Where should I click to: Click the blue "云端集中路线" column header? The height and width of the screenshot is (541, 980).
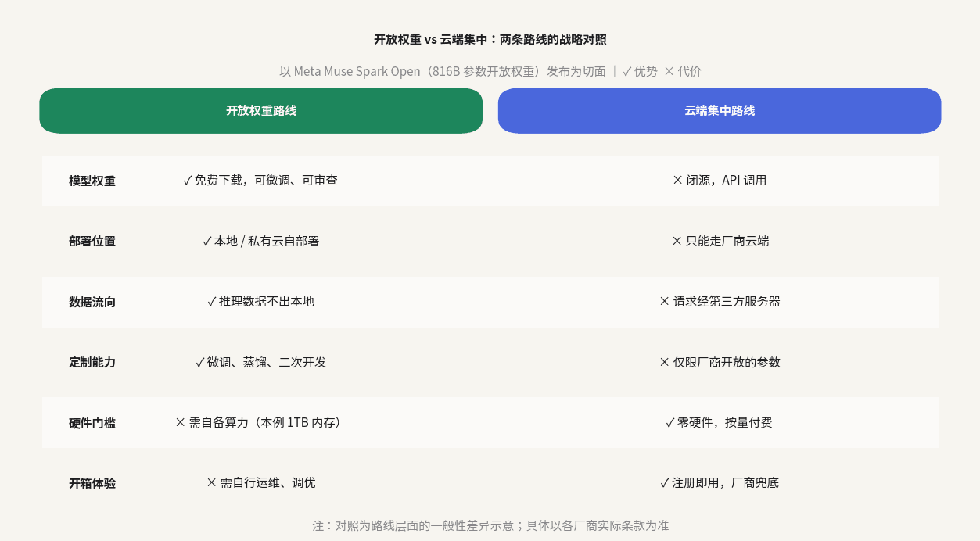click(720, 110)
